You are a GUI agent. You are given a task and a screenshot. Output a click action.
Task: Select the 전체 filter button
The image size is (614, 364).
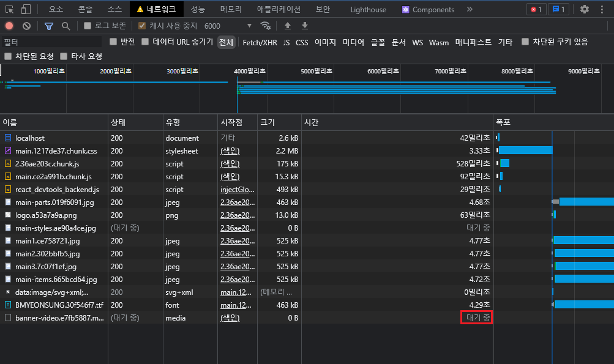[226, 42]
